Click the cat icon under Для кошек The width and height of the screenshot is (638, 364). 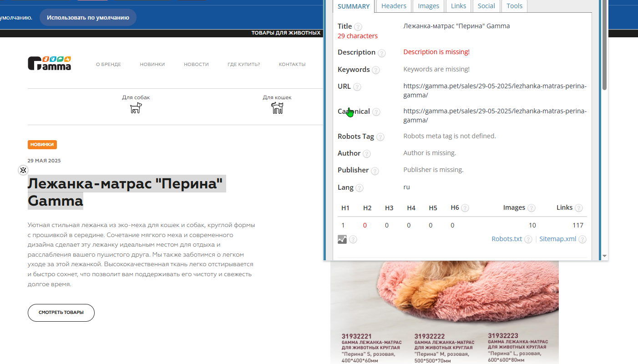[x=277, y=108]
